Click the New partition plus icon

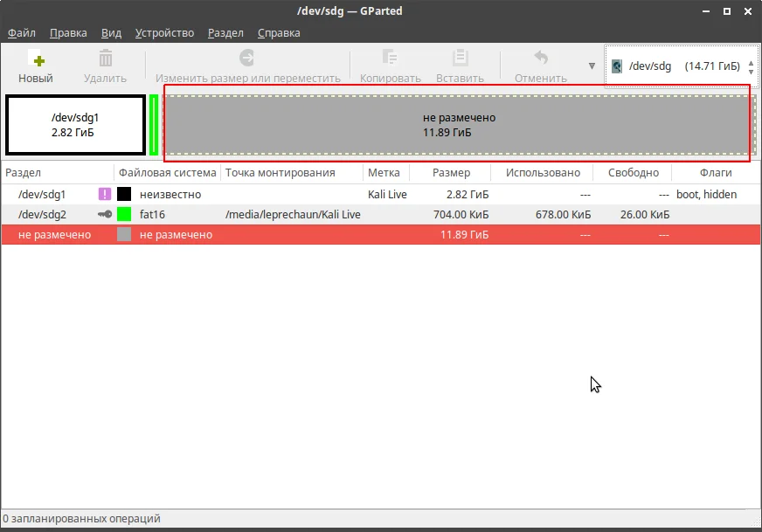coord(36,59)
